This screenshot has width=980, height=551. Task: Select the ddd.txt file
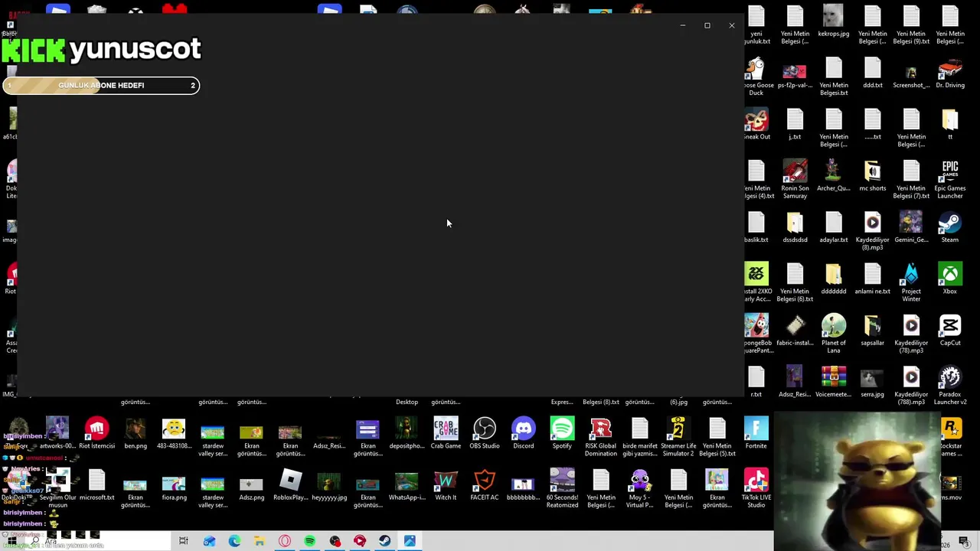point(872,73)
